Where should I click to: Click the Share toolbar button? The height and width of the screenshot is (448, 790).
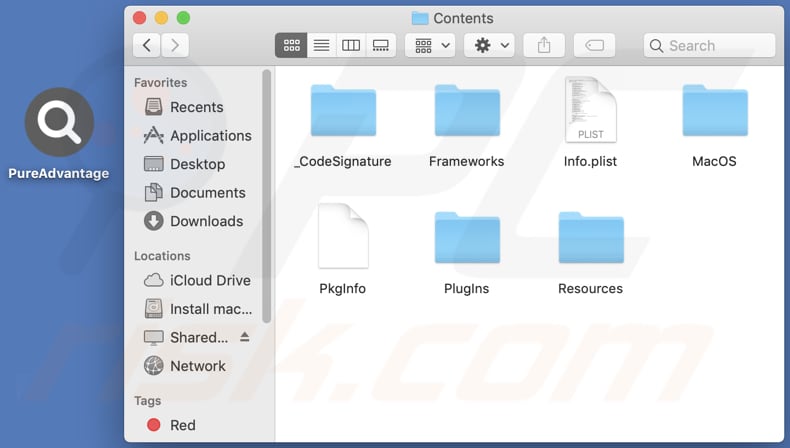[x=544, y=45]
